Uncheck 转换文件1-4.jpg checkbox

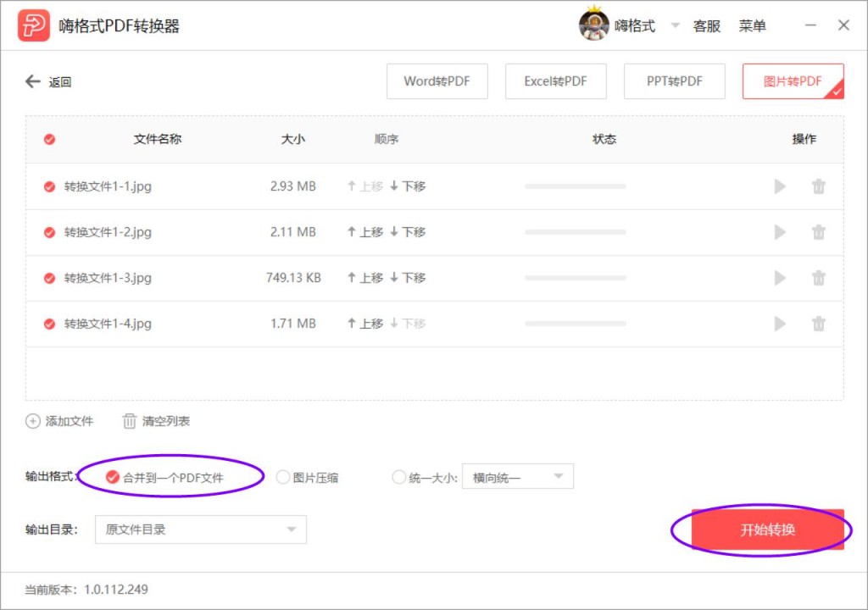click(49, 324)
